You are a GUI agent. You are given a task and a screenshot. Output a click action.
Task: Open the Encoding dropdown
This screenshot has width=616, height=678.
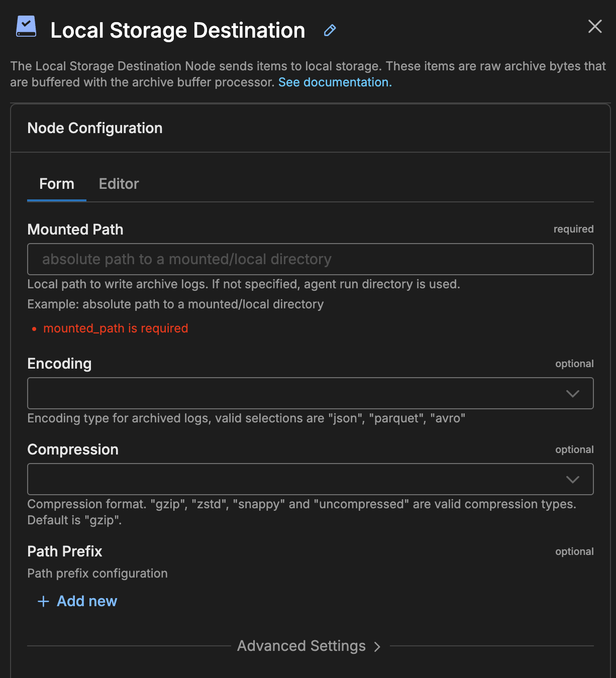(x=296, y=393)
